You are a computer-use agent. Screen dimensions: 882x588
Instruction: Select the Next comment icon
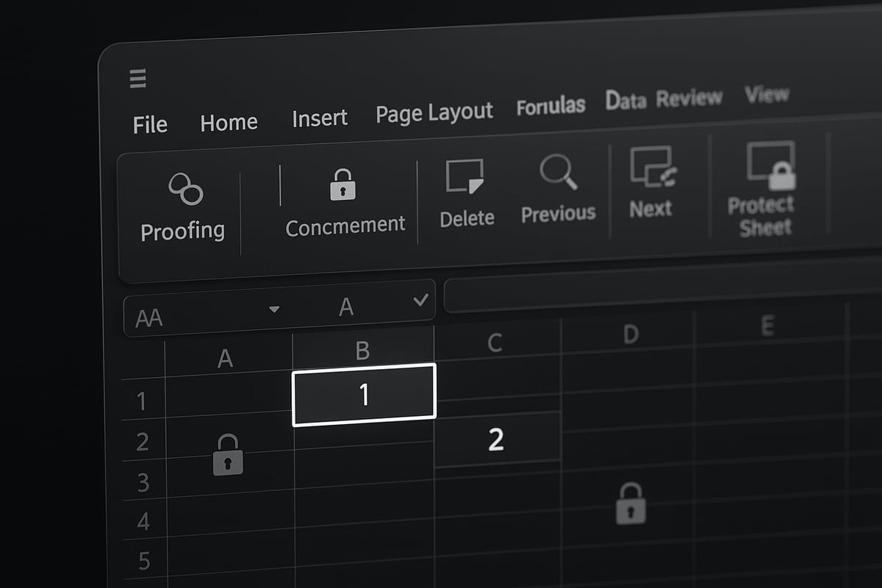[x=653, y=167]
